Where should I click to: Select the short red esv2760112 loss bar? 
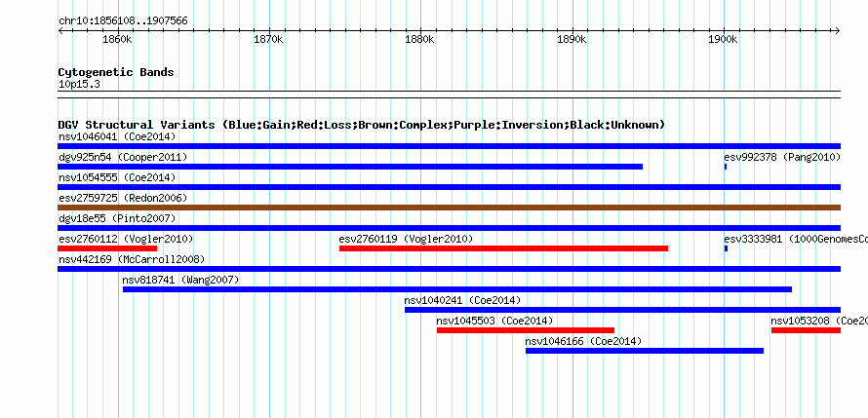107,248
